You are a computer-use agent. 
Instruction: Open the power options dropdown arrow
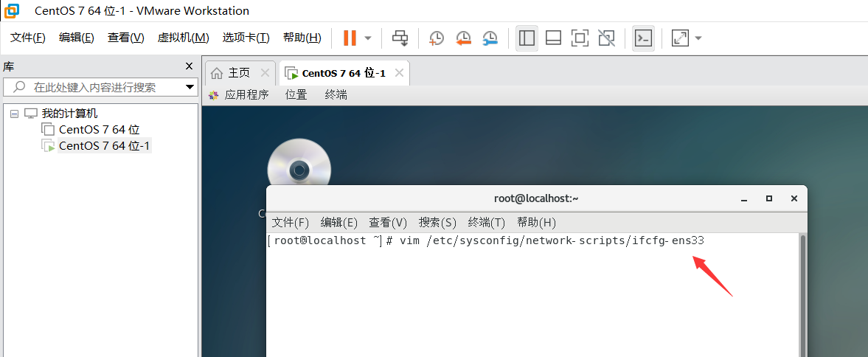[367, 38]
